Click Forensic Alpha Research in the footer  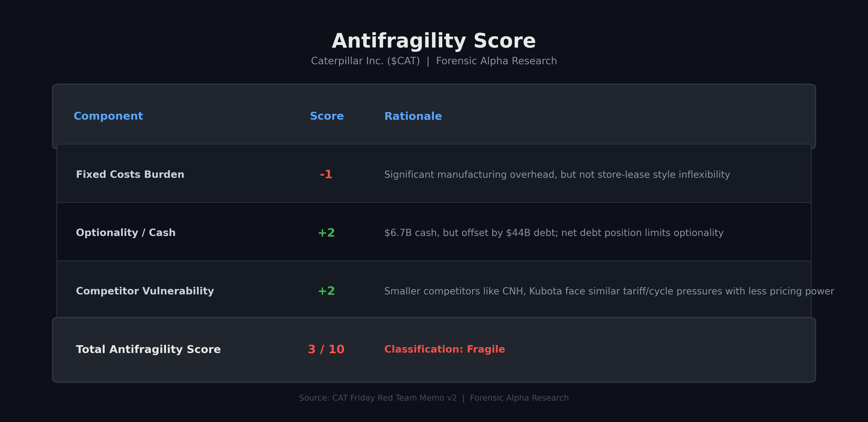pos(519,398)
